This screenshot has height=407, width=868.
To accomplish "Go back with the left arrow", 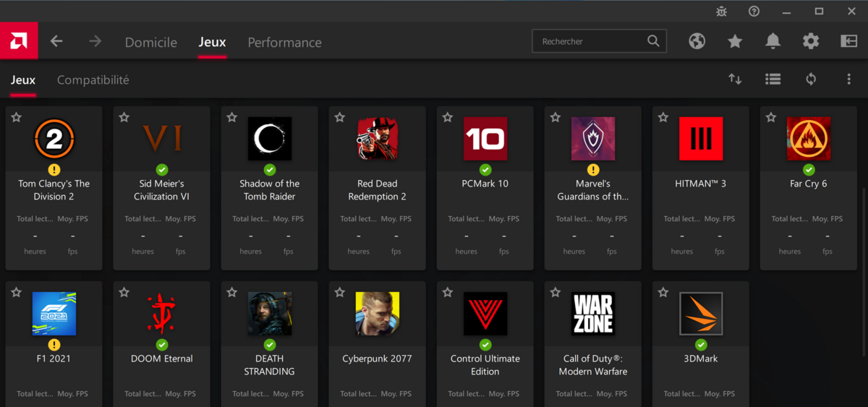I will 56,41.
